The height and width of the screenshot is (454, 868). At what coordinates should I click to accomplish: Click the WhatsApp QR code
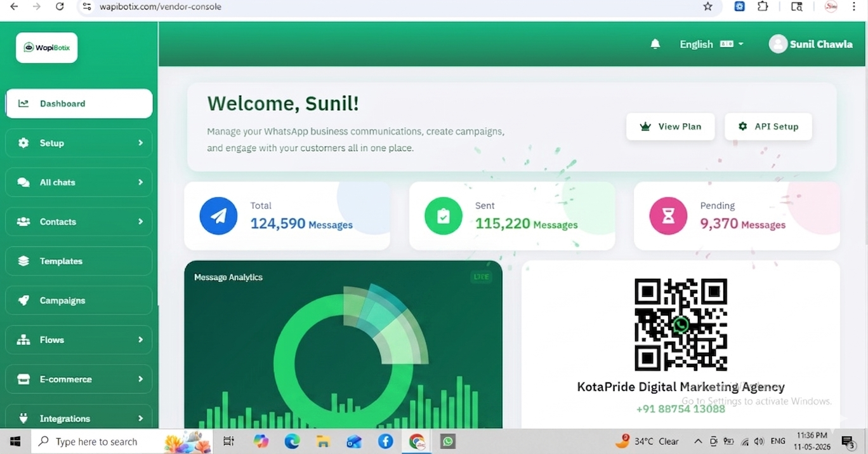pyautogui.click(x=681, y=324)
